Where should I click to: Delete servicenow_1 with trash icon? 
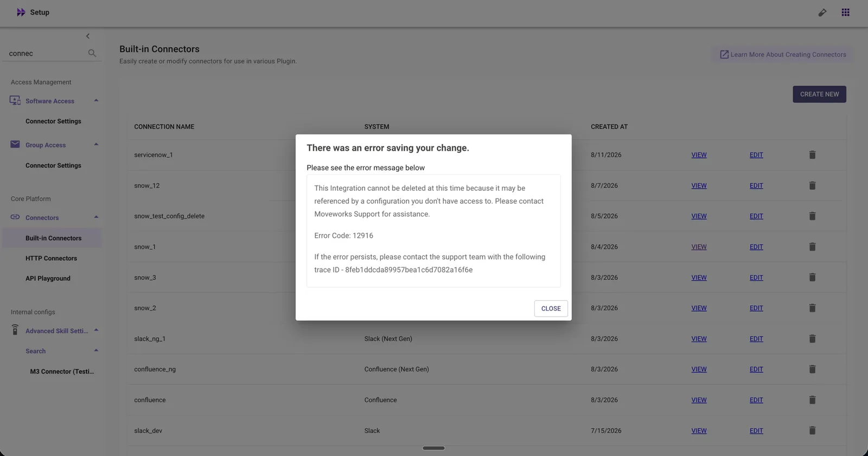812,155
